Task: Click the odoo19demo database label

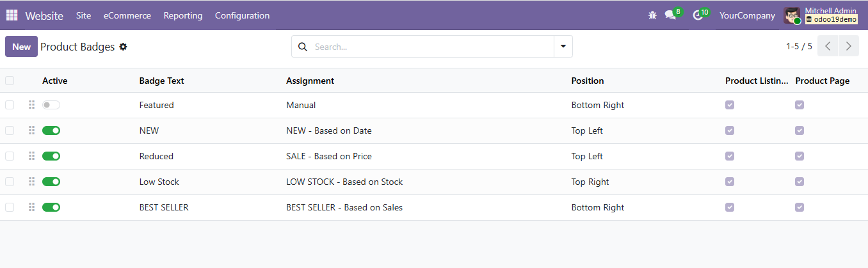Action: [x=831, y=20]
